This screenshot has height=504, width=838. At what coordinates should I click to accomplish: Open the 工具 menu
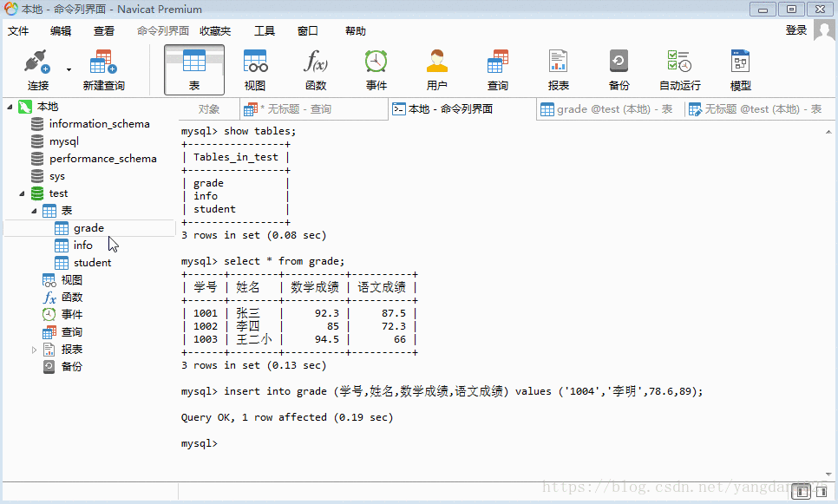click(x=264, y=30)
